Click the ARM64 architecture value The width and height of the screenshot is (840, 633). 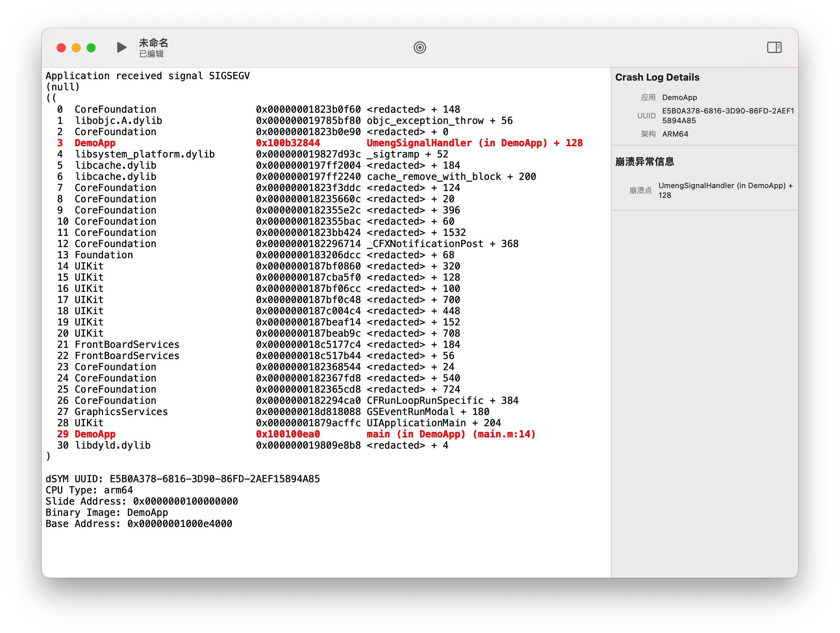pyautogui.click(x=675, y=134)
